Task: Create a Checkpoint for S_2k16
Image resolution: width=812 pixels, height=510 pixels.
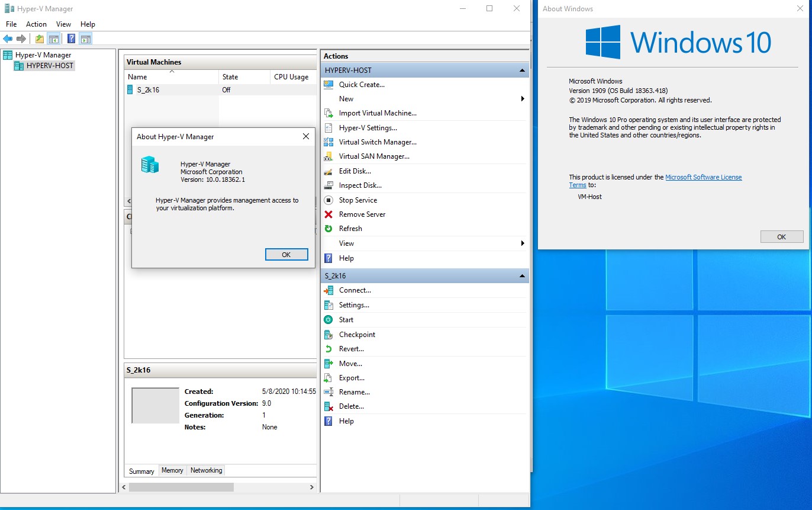Action: (357, 335)
